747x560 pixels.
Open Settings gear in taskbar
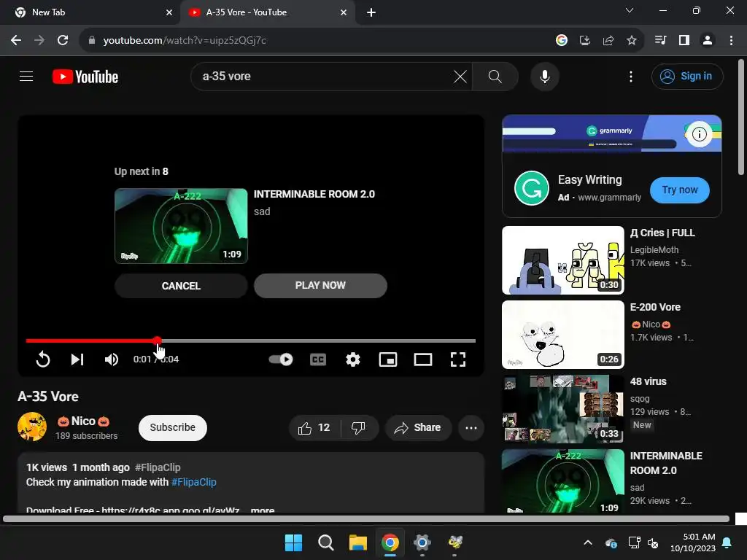click(x=422, y=542)
